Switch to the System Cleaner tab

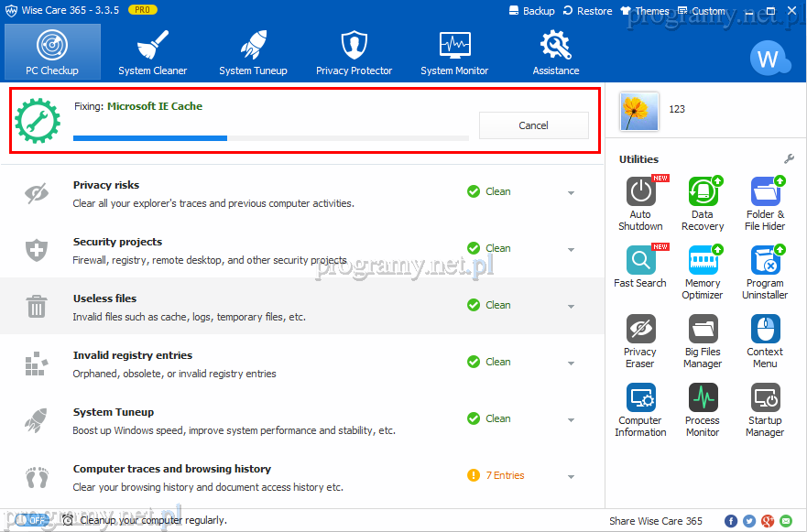point(152,52)
